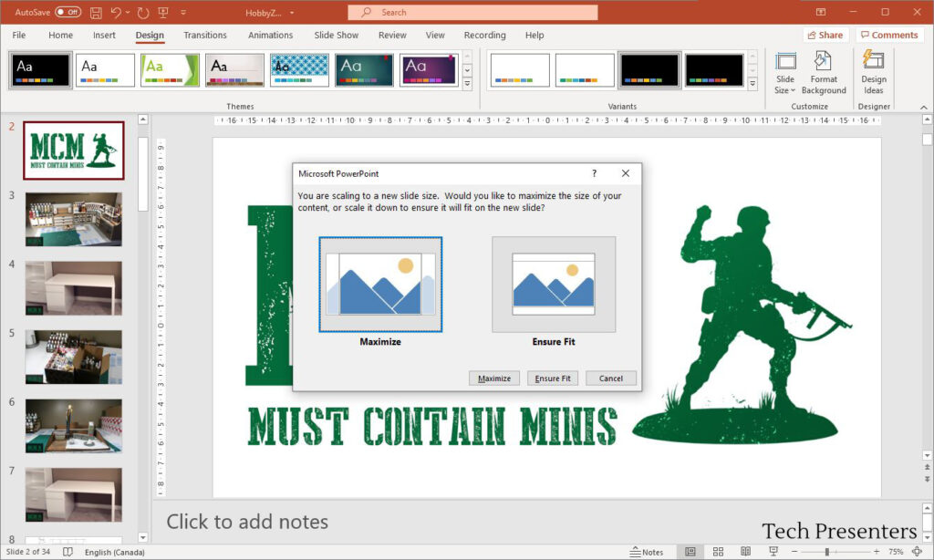Open Design Ideas from Designer group

873,74
